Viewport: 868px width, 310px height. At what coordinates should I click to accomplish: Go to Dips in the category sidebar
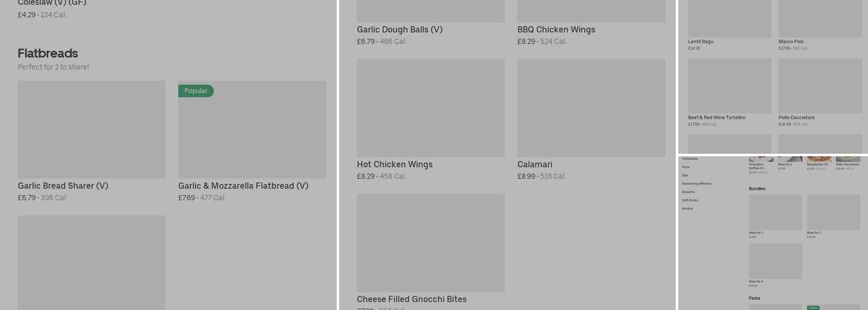[x=685, y=175]
